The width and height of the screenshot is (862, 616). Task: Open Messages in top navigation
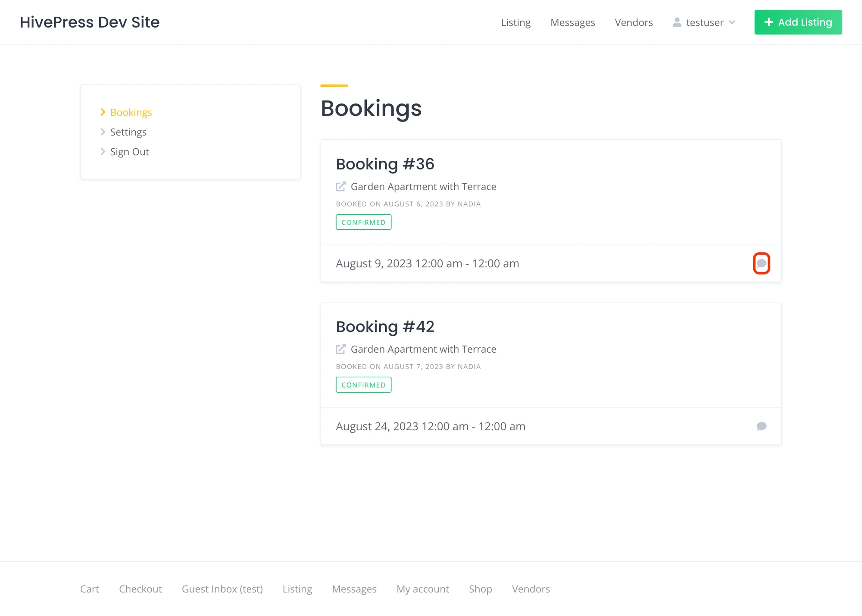coord(573,22)
